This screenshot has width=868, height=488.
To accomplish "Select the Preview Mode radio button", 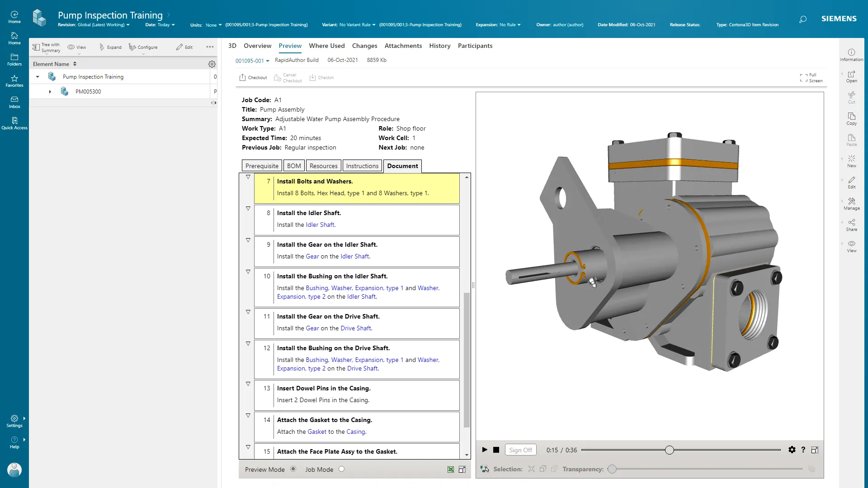I will (293, 469).
